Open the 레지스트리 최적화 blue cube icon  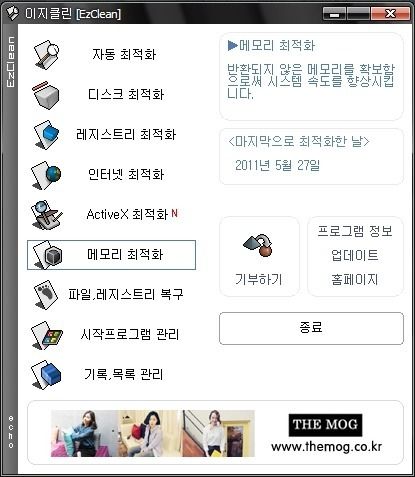pyautogui.click(x=46, y=135)
